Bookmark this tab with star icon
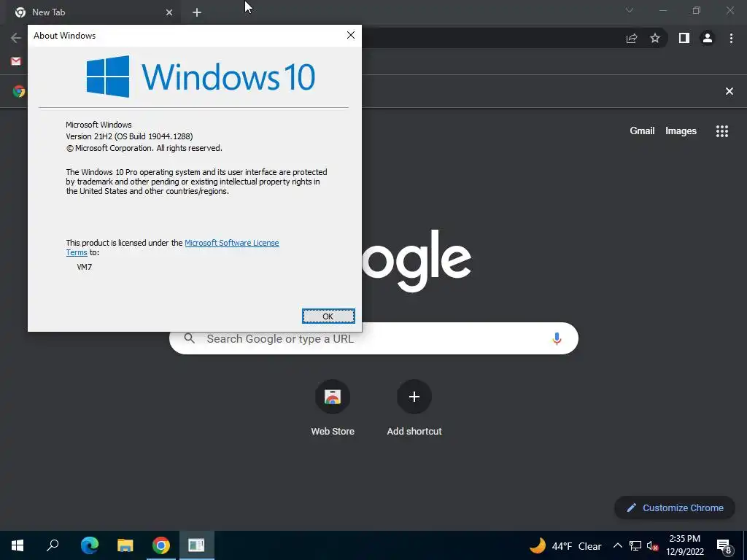Screen dimensions: 747x560 [655, 38]
